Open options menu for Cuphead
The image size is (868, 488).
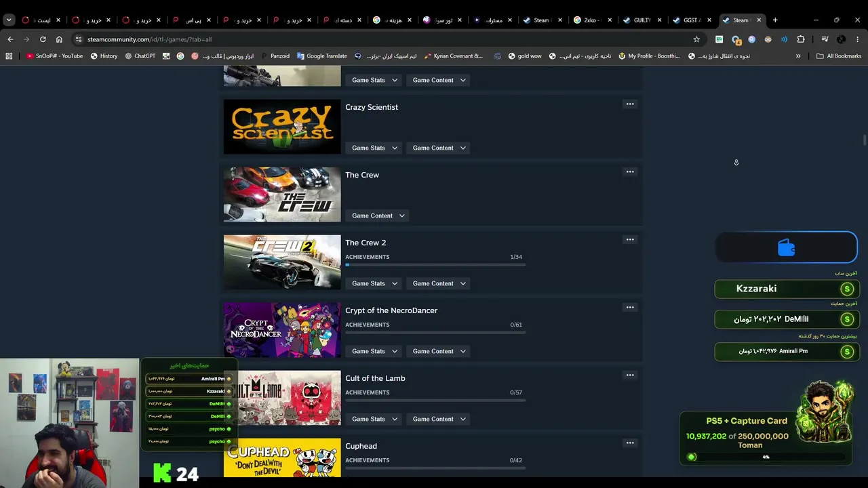pyautogui.click(x=630, y=443)
